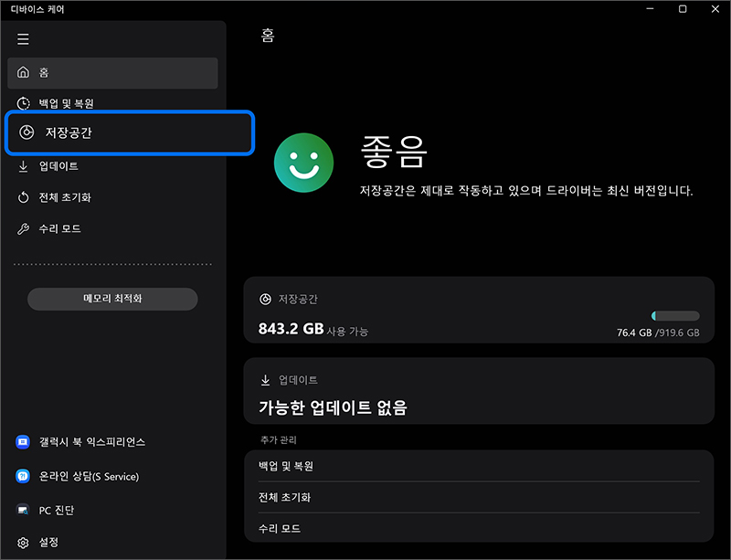Click the PC 진단 monitor icon

(x=23, y=510)
